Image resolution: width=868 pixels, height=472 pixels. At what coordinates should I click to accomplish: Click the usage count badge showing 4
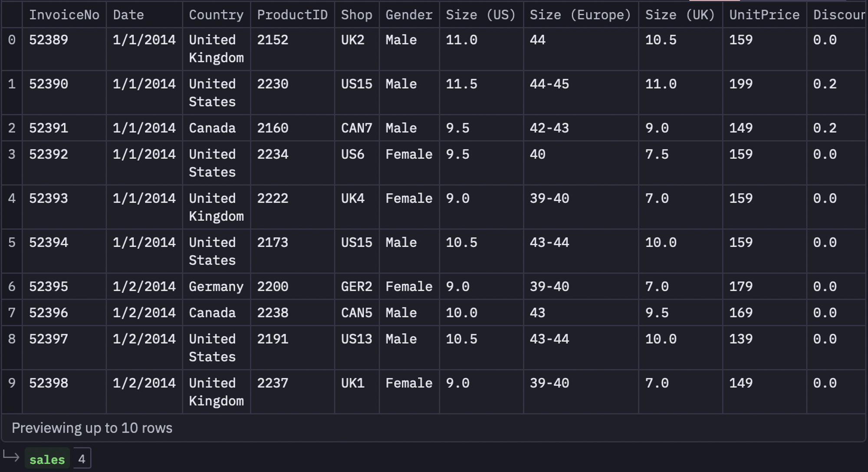point(82,459)
